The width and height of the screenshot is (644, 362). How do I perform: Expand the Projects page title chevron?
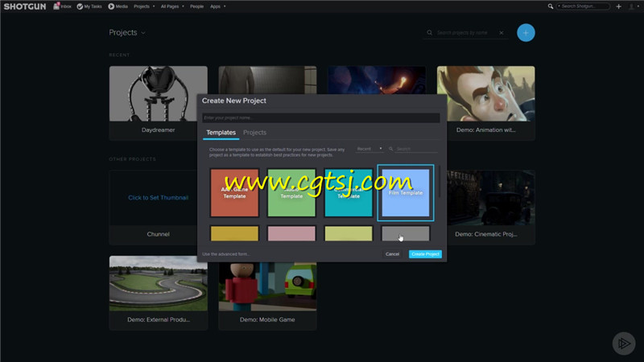pyautogui.click(x=143, y=33)
